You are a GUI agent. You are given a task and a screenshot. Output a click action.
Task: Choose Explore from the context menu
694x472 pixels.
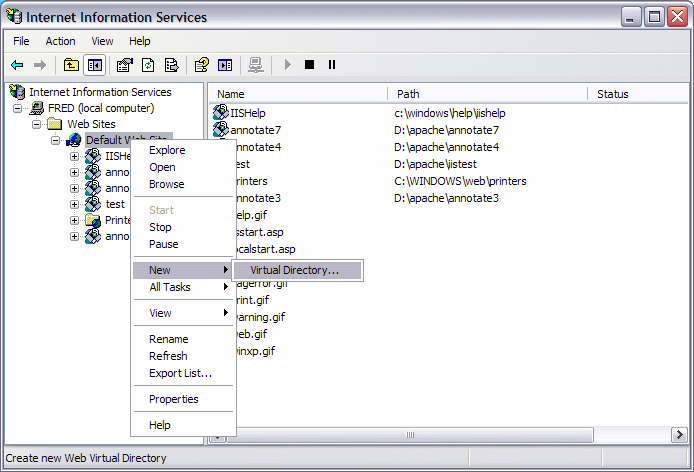(183, 150)
